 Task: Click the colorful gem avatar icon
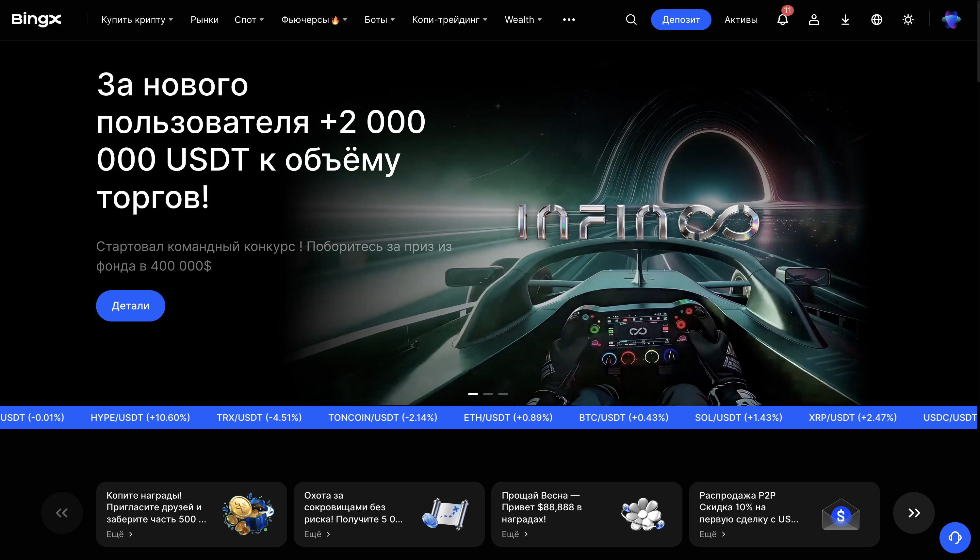point(951,20)
